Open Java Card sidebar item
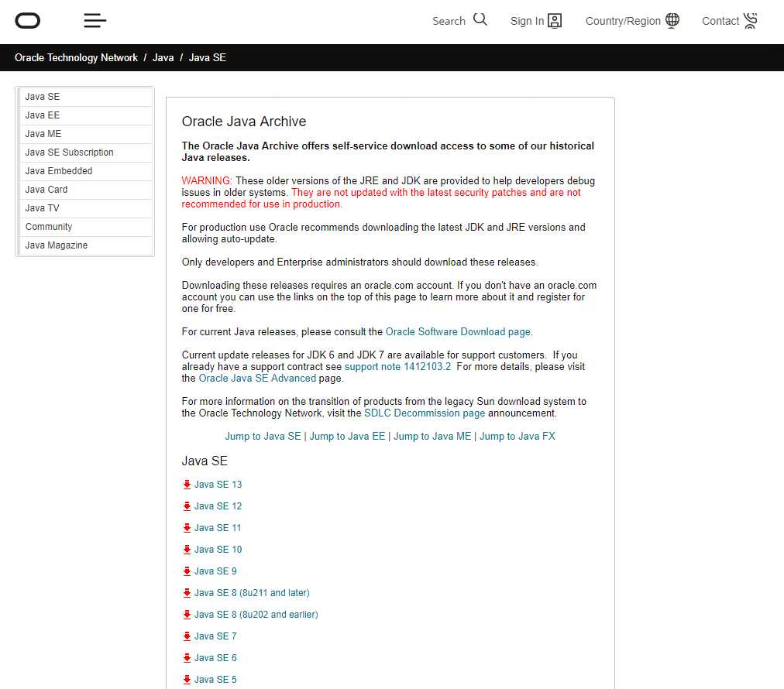The height and width of the screenshot is (689, 784). (85, 190)
